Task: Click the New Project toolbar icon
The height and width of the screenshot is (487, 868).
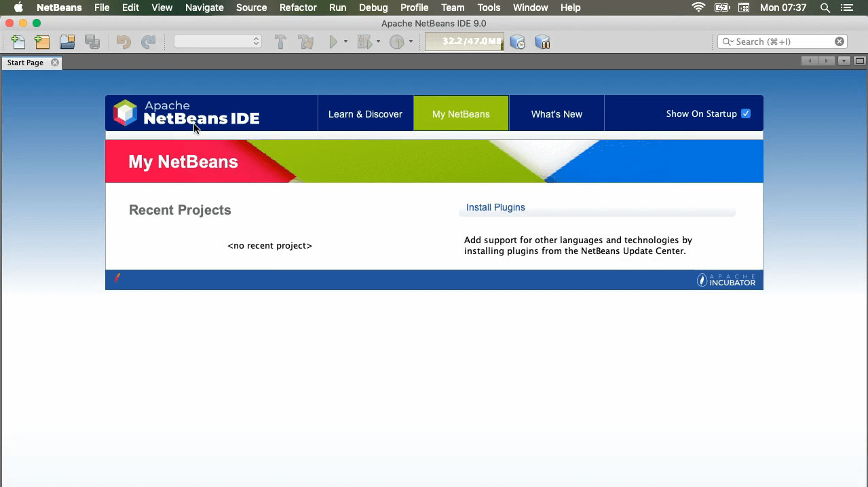Action: (42, 42)
